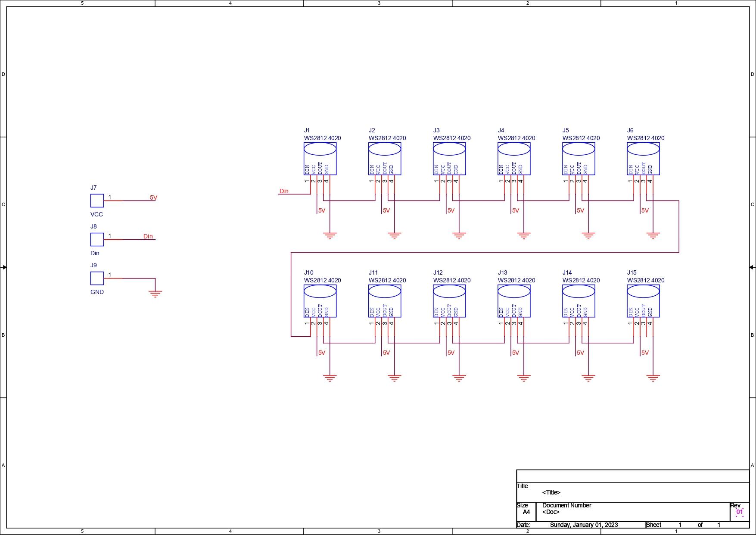Select the ground symbol under J13

coord(524,378)
